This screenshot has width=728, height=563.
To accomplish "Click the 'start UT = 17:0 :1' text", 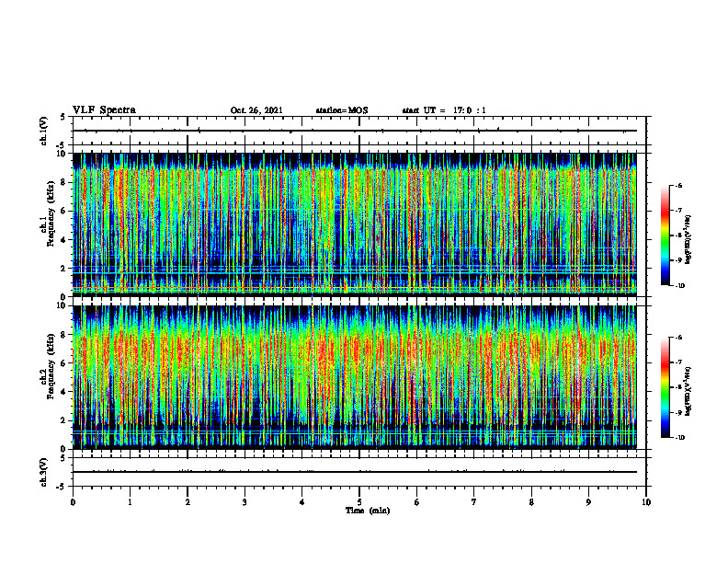I will point(444,110).
